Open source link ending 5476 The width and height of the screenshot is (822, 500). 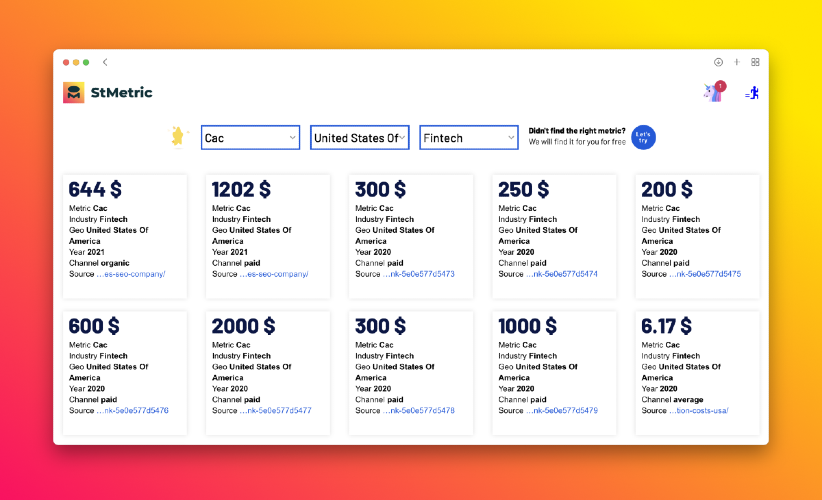[x=133, y=410]
